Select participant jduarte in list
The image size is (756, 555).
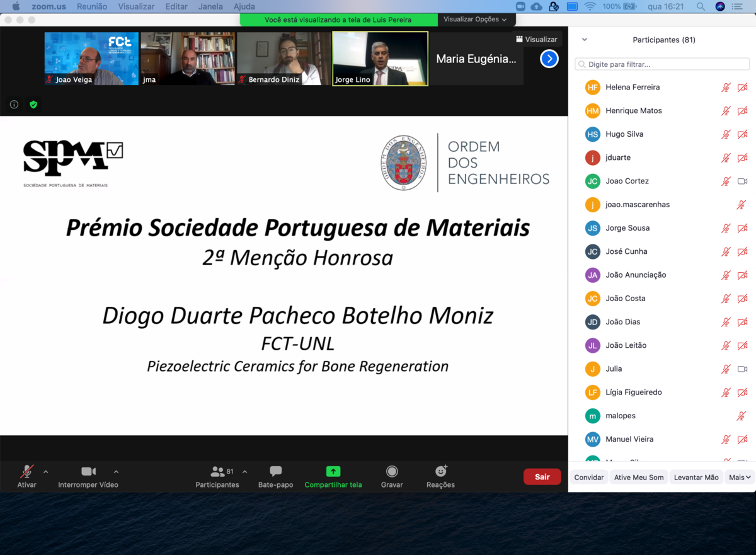tap(662, 157)
